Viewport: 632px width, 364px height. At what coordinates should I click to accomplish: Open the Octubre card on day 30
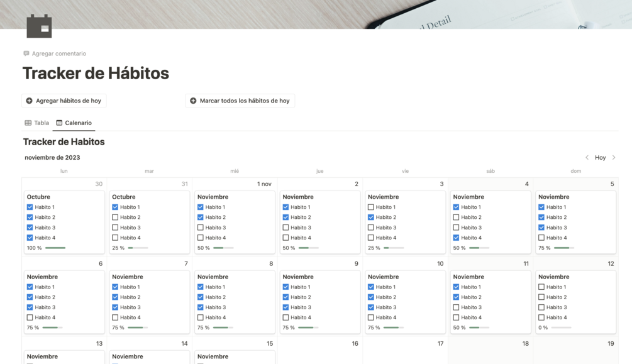tap(64, 222)
